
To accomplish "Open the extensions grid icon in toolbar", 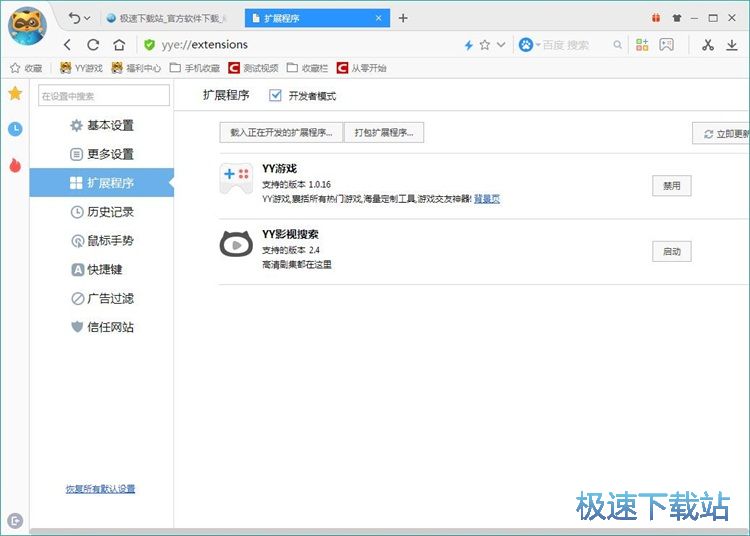I will (642, 45).
